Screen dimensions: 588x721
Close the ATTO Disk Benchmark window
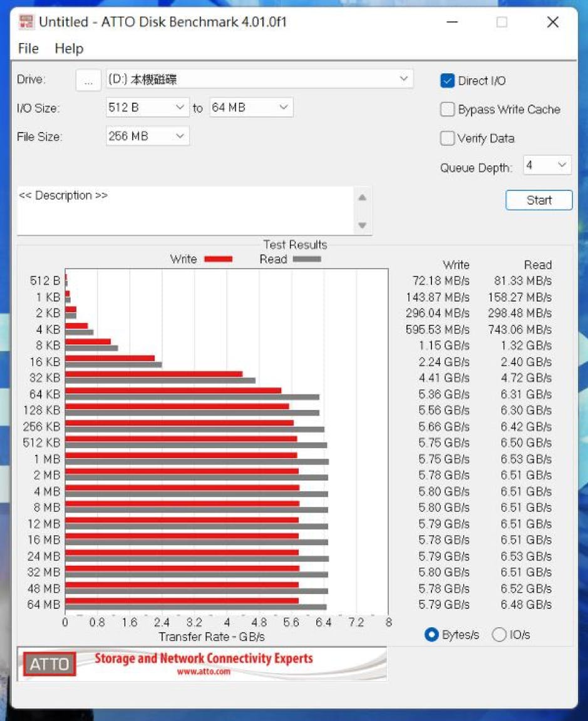pyautogui.click(x=553, y=22)
